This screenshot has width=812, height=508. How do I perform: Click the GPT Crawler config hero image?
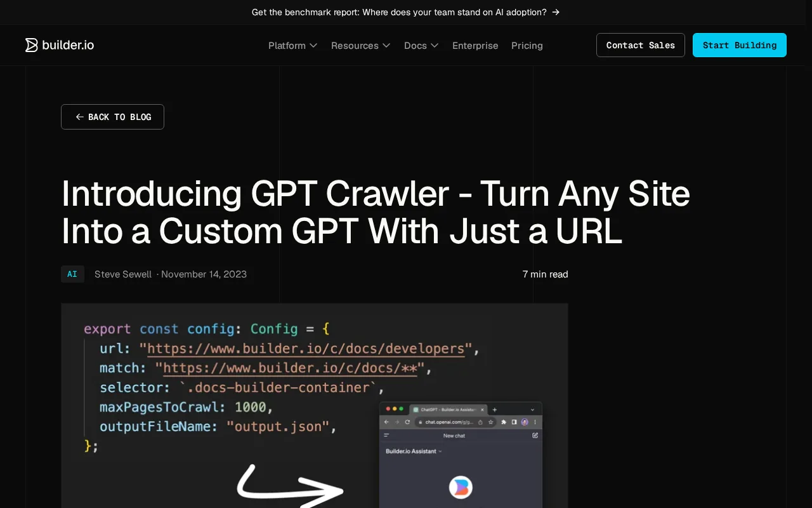coord(315,406)
